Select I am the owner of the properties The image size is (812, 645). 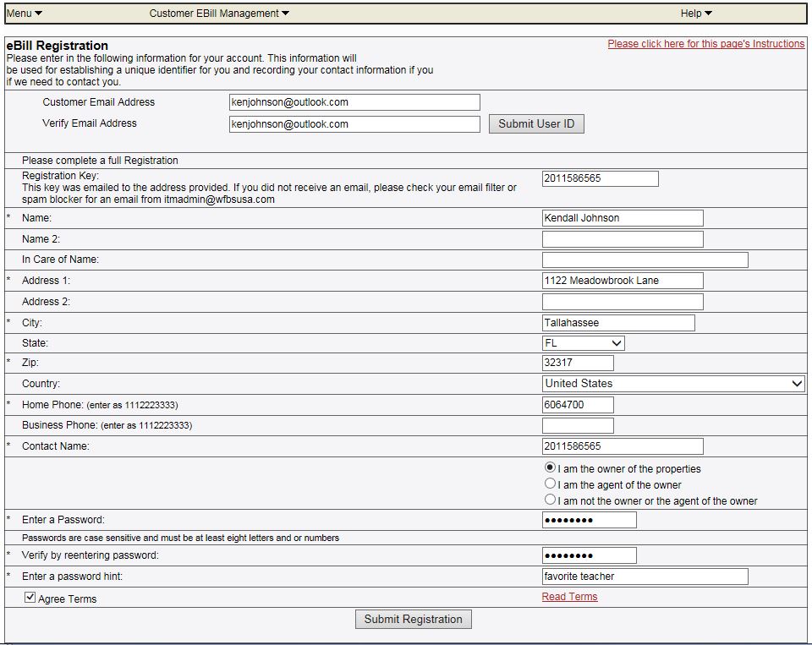pyautogui.click(x=550, y=467)
